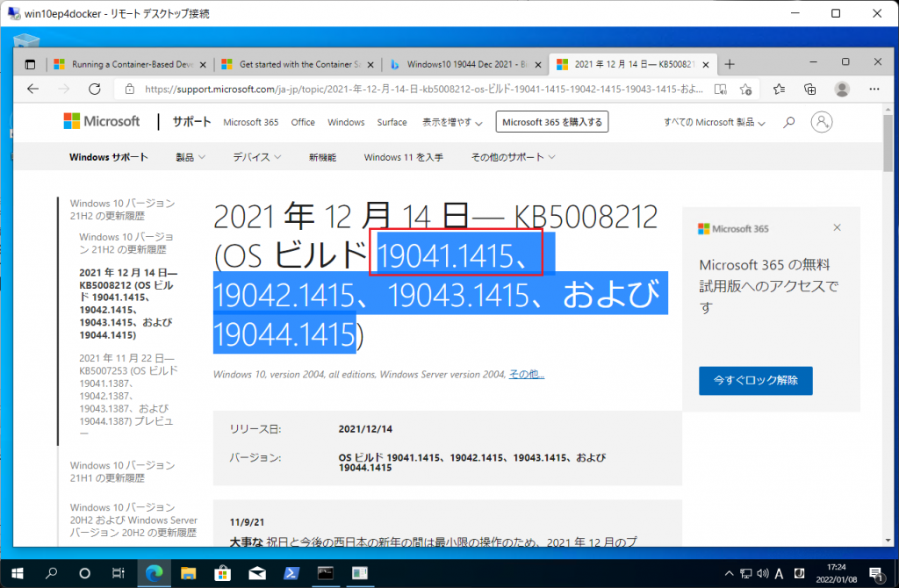The width and height of the screenshot is (899, 588).
Task: Click Microsoft 365 を購入する button
Action: point(552,122)
